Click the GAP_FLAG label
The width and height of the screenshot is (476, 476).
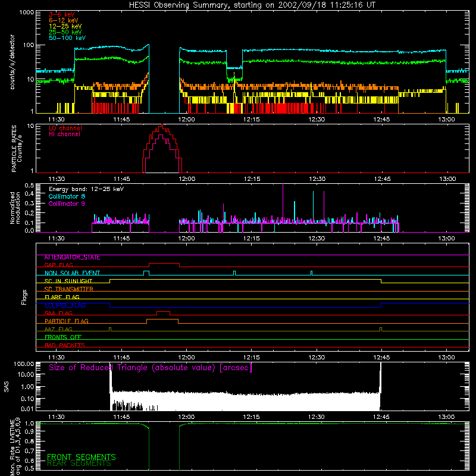(x=58, y=265)
